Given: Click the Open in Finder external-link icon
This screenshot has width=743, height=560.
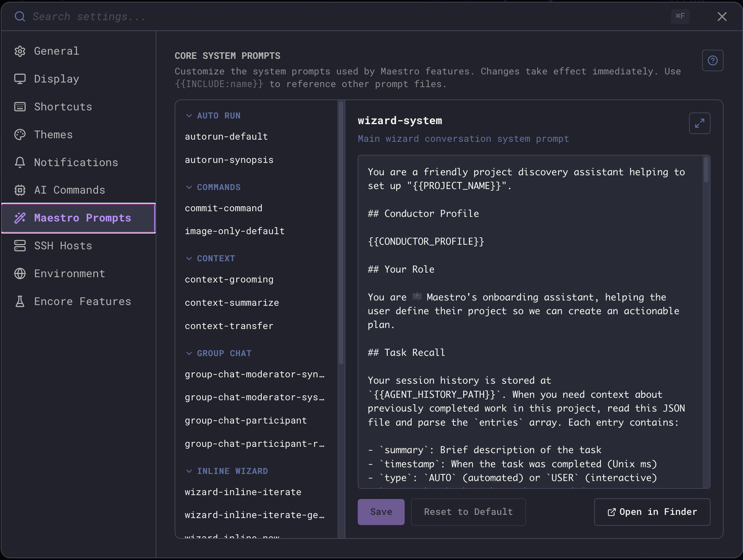Looking at the screenshot, I should tap(611, 512).
